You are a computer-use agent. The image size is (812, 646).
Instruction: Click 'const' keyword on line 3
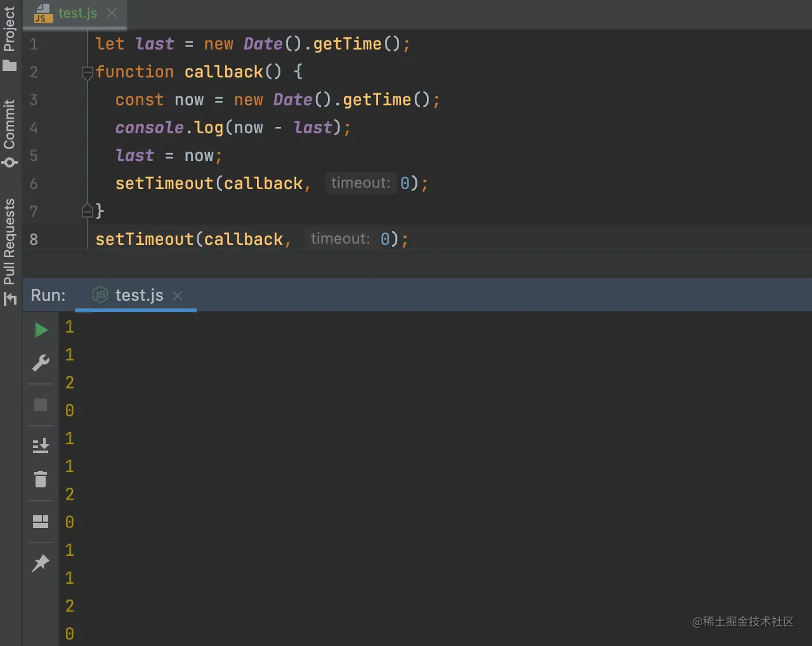140,100
